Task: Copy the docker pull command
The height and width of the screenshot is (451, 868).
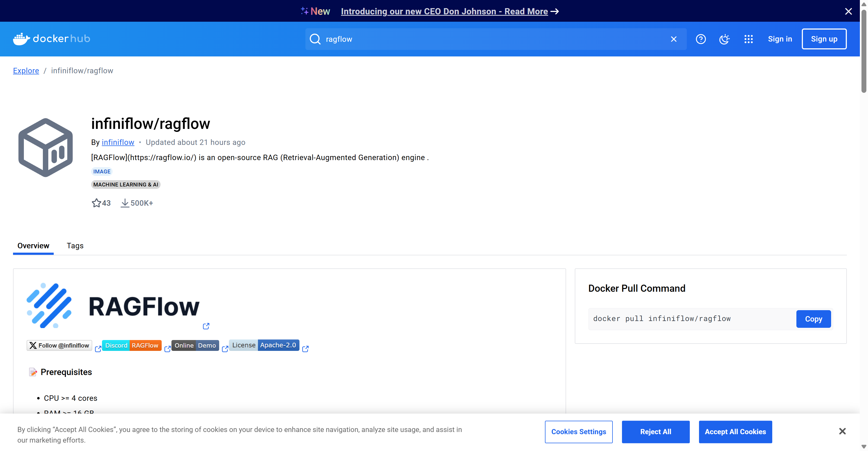Action: (813, 319)
